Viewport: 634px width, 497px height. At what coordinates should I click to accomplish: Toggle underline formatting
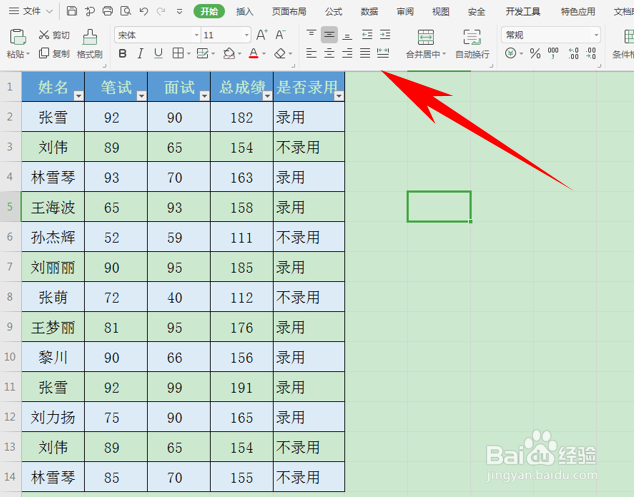click(x=158, y=53)
